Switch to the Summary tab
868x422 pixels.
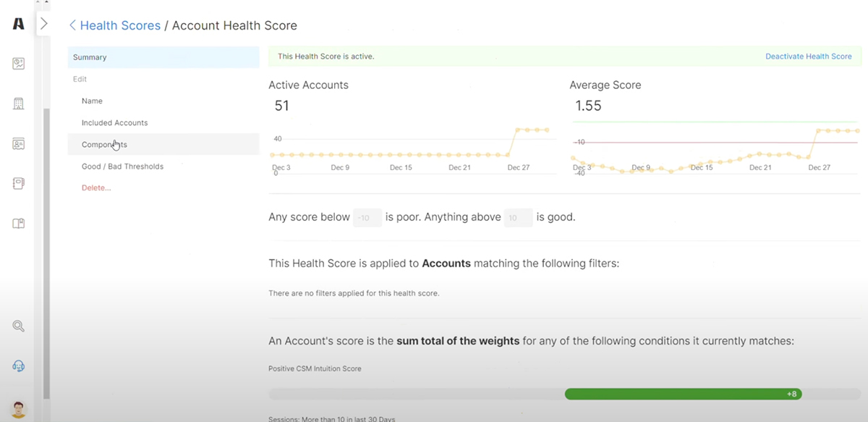click(x=88, y=56)
